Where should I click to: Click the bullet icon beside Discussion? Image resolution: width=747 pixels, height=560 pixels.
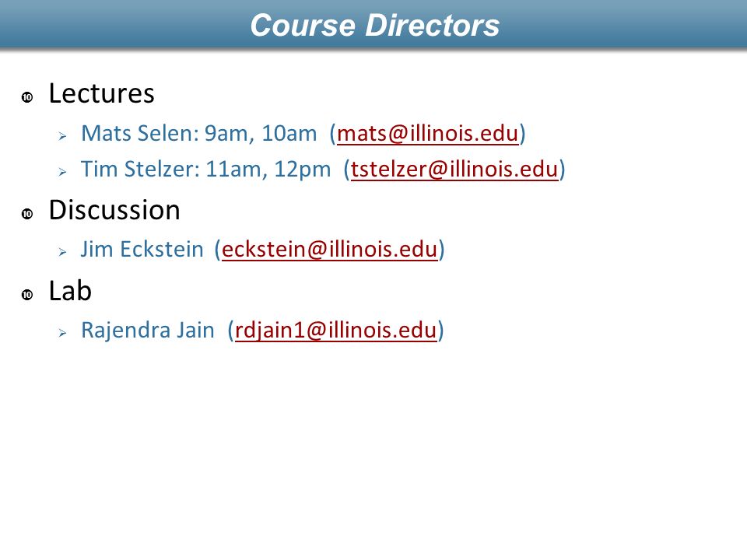coord(27,214)
